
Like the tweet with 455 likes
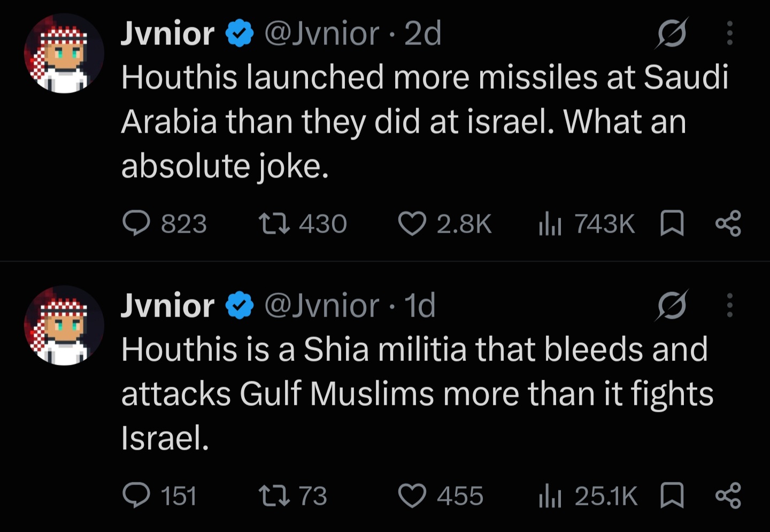click(x=441, y=495)
